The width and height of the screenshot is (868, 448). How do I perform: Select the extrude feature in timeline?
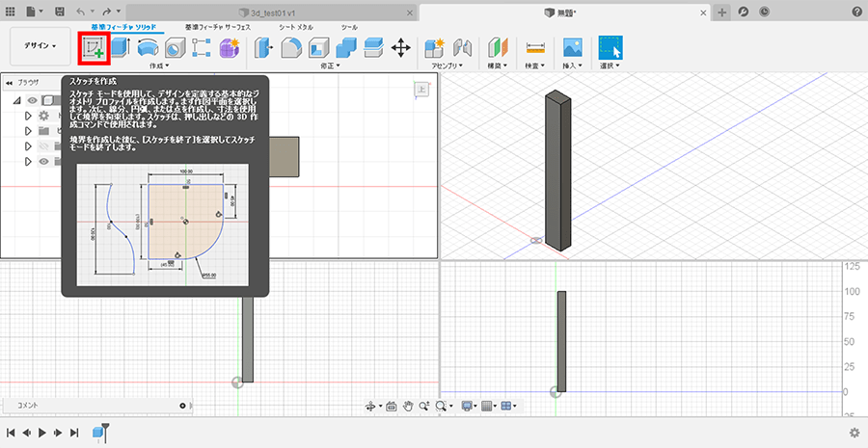(x=98, y=434)
